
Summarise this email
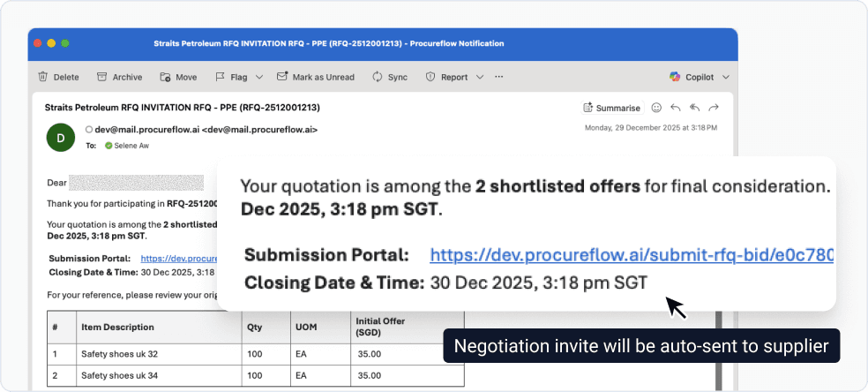(612, 108)
